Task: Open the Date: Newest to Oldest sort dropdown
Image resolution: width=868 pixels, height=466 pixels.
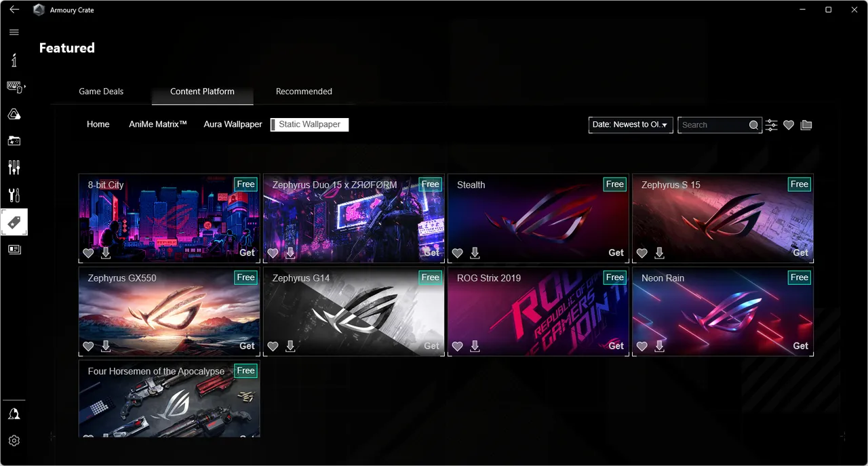Action: click(631, 125)
